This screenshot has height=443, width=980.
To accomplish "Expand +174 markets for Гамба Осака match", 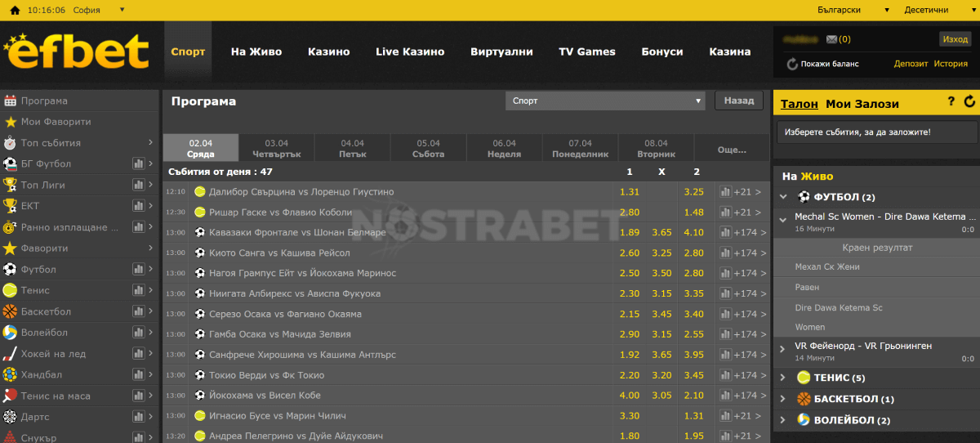I will click(748, 334).
